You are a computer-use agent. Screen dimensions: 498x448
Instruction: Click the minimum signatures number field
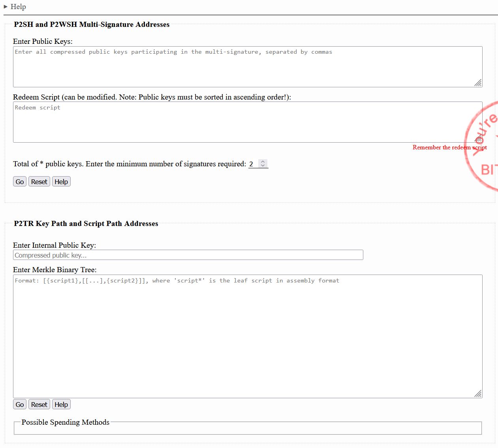(253, 164)
